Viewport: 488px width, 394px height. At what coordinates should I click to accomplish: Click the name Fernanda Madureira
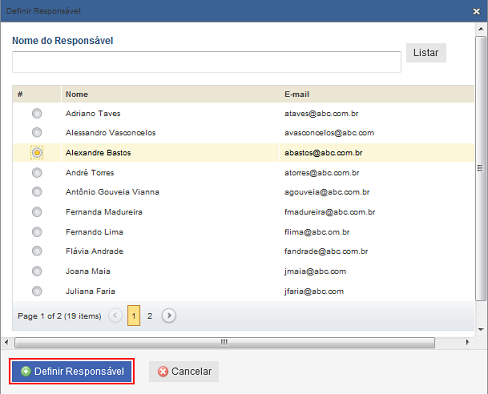point(104,212)
